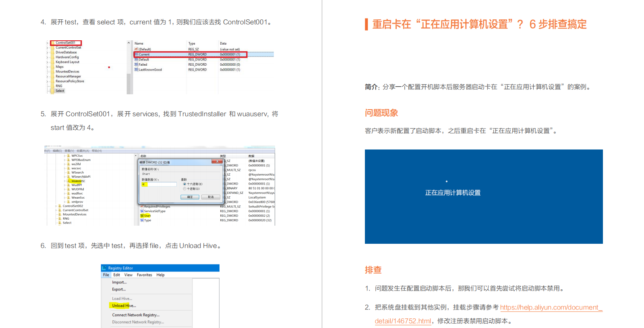Close the Edit DWORD dialog
This screenshot has height=328, width=644.
coord(217,162)
